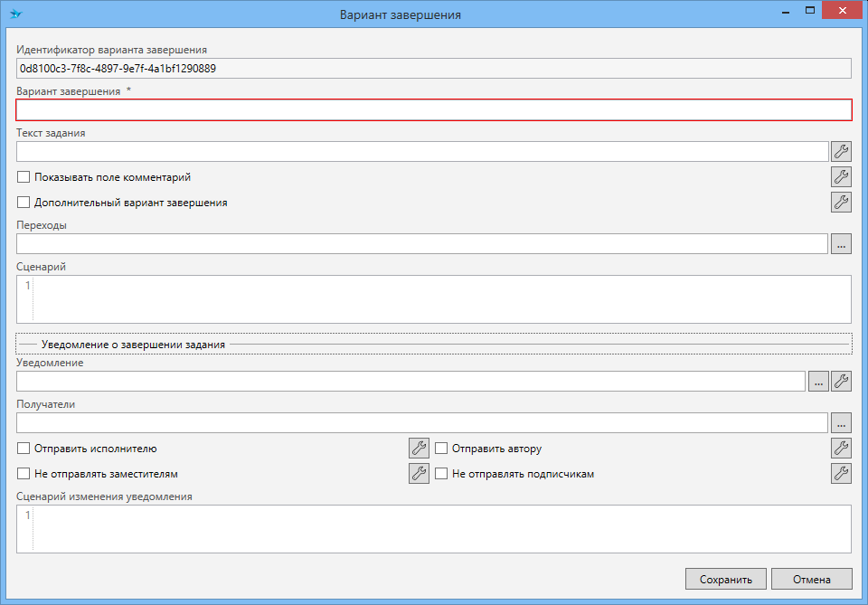
Task: Browse Получатели using the ellipsis button
Action: [841, 423]
